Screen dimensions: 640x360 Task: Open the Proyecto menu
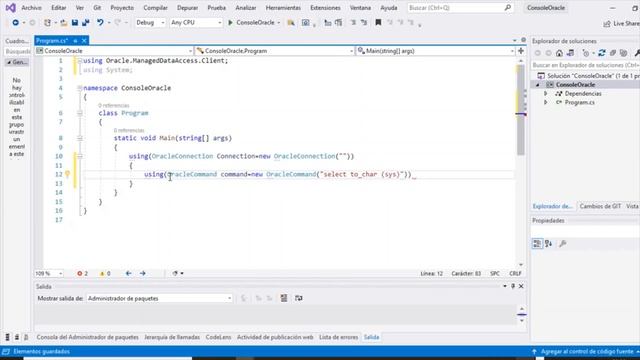pyautogui.click(x=122, y=8)
